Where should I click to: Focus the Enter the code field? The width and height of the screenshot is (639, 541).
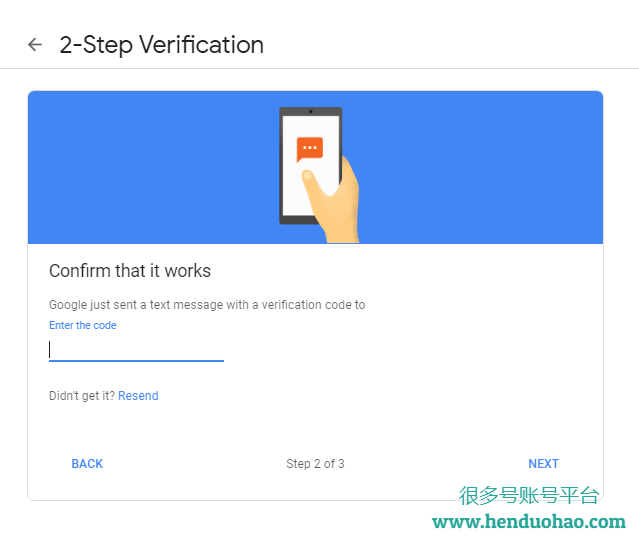136,350
